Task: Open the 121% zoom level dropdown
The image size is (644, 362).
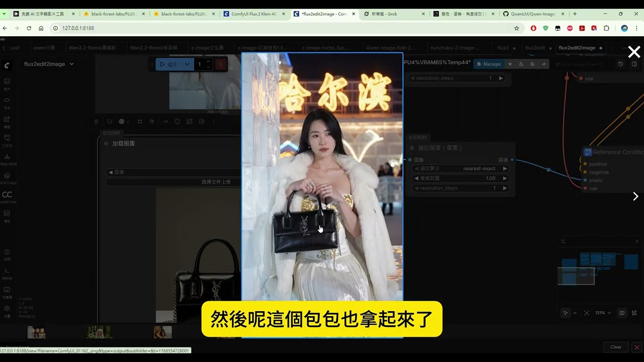Action: [603, 313]
